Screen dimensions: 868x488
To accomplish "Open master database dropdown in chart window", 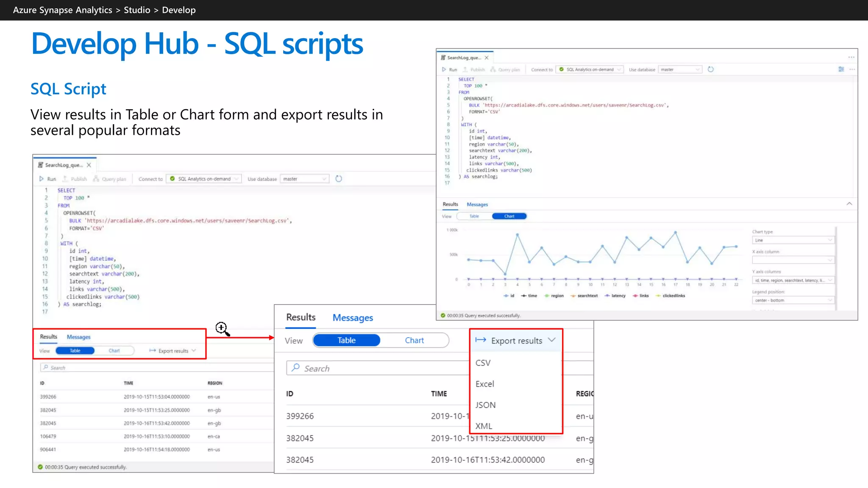I will (x=680, y=69).
